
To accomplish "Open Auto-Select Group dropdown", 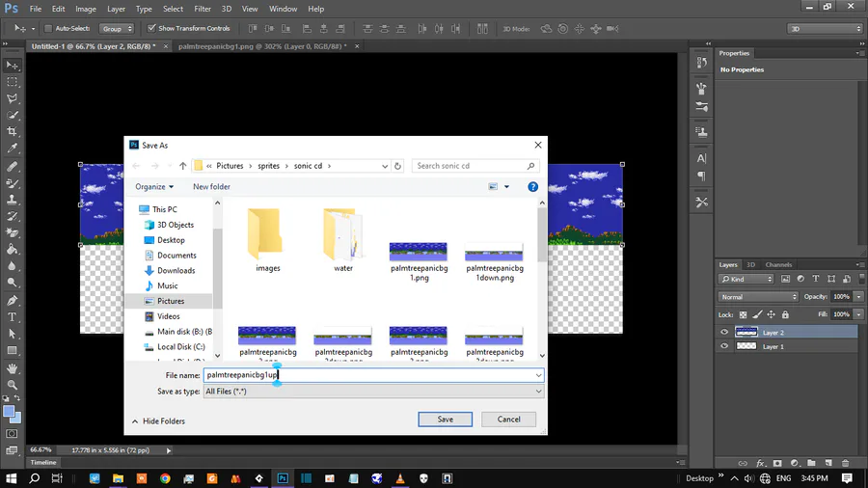I will [117, 28].
